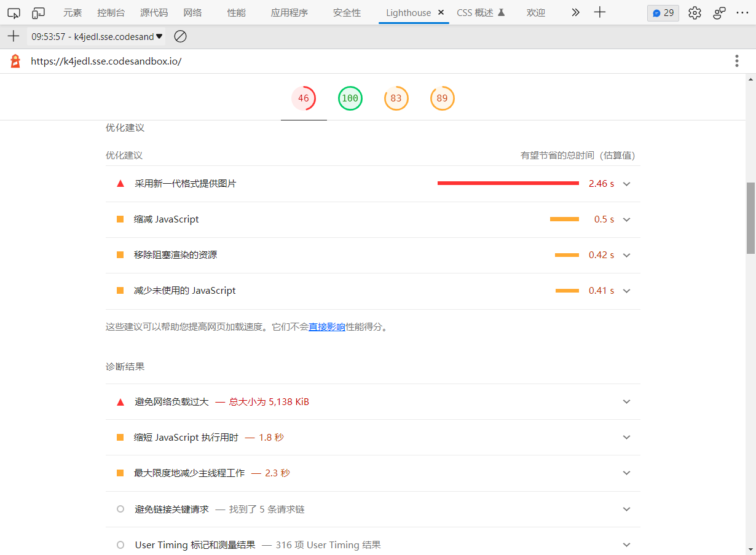Viewport: 756px width, 555px height.
Task: Click the 避免网络负载过大 audit title
Action: (172, 402)
